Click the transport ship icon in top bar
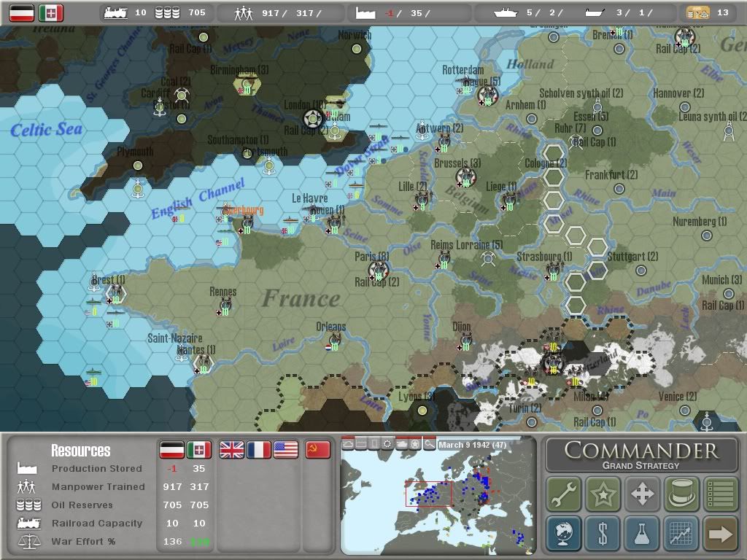Viewport: 747px width, 560px height. (x=595, y=13)
